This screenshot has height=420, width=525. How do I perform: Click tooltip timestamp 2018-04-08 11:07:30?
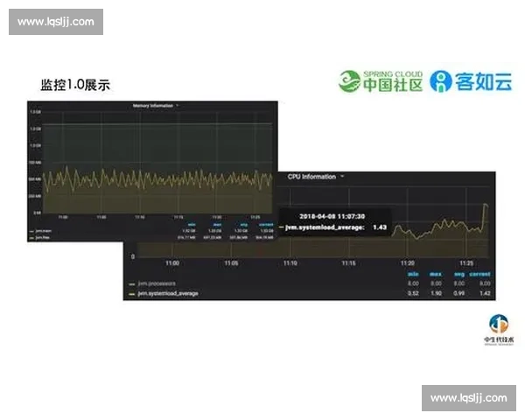pos(332,216)
